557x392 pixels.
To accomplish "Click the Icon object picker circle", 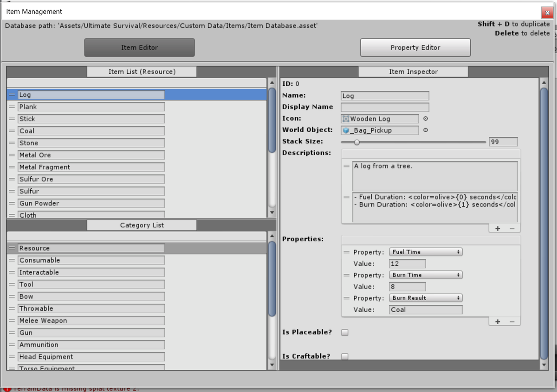I will 426,119.
